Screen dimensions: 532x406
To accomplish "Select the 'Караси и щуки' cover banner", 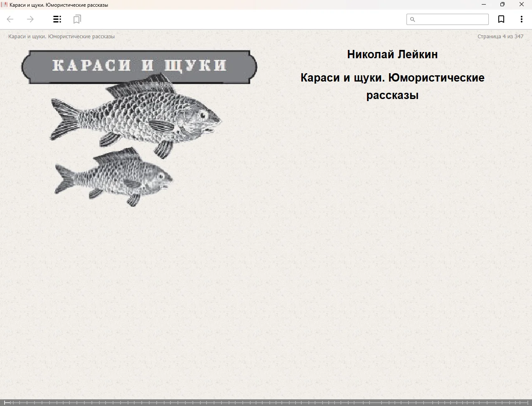I will click(x=139, y=65).
